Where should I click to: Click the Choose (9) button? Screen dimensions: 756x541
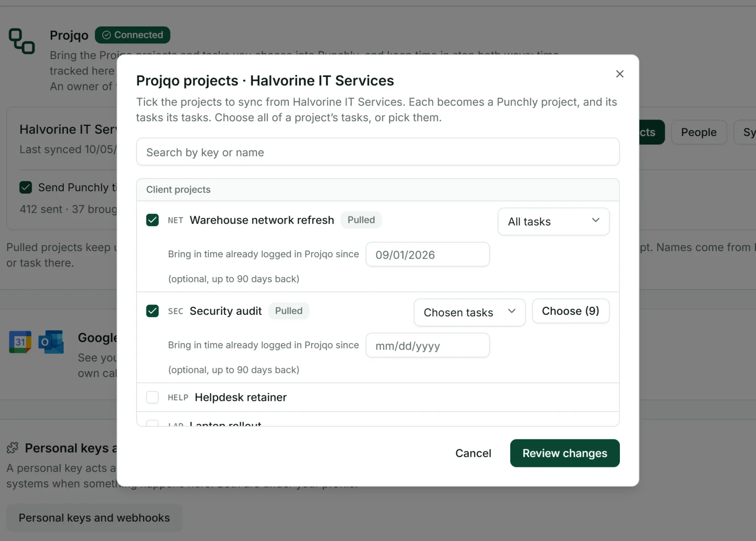(x=570, y=311)
